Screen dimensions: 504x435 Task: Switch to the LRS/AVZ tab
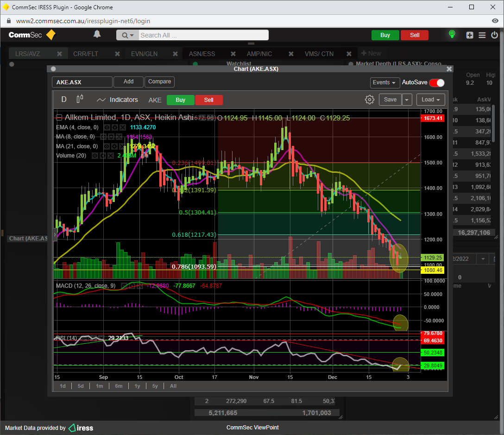[x=28, y=54]
